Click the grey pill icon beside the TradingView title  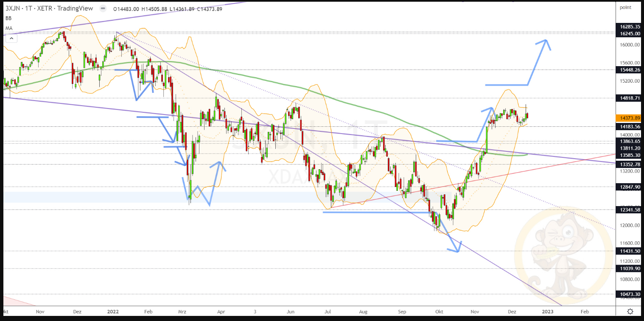click(x=102, y=8)
